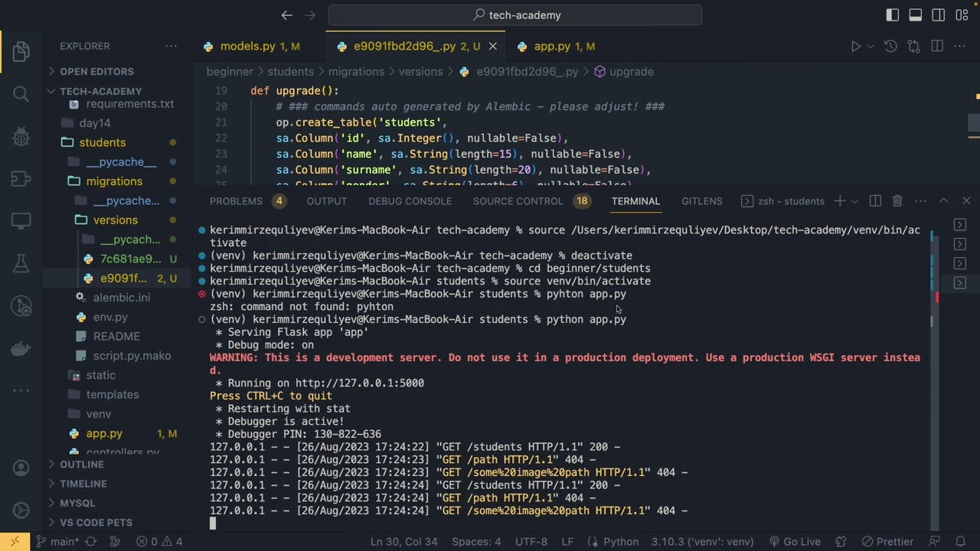Expand the day14 folder
980x551 pixels.
pos(94,122)
